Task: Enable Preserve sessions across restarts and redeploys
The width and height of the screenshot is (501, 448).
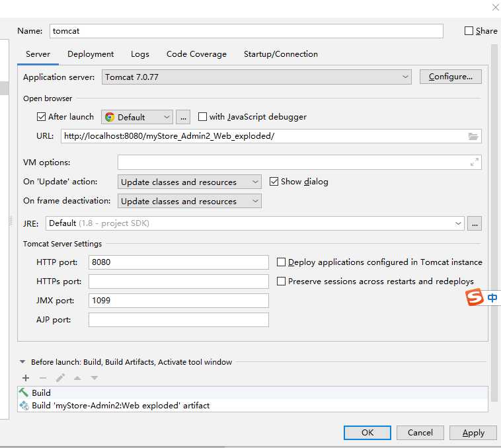Action: (281, 281)
